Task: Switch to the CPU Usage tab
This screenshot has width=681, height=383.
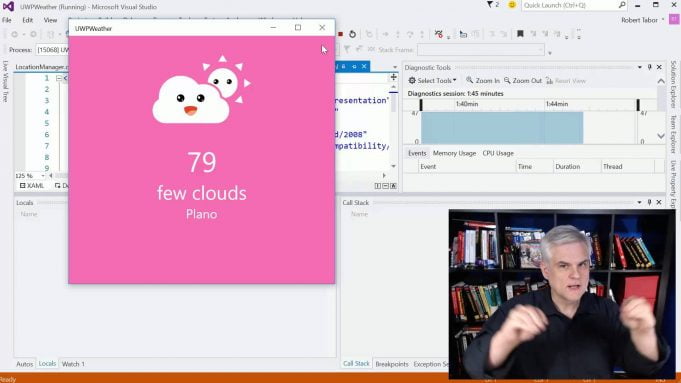Action: click(498, 153)
